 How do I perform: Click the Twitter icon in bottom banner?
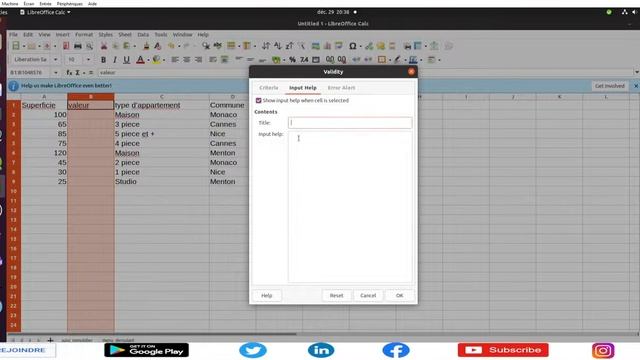tap(253, 350)
